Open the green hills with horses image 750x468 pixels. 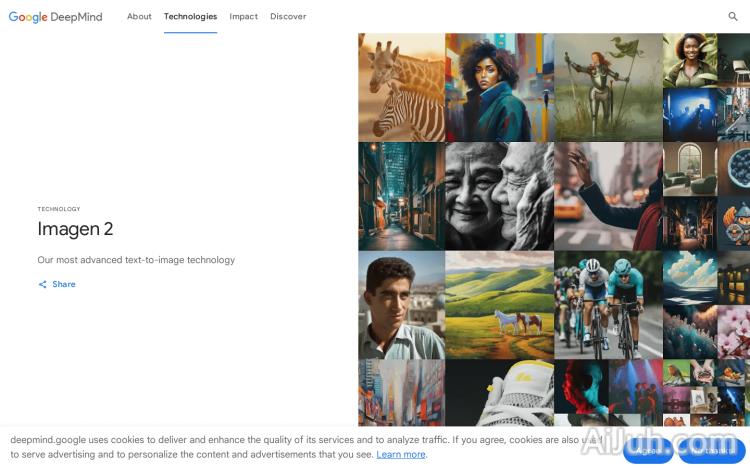click(498, 304)
